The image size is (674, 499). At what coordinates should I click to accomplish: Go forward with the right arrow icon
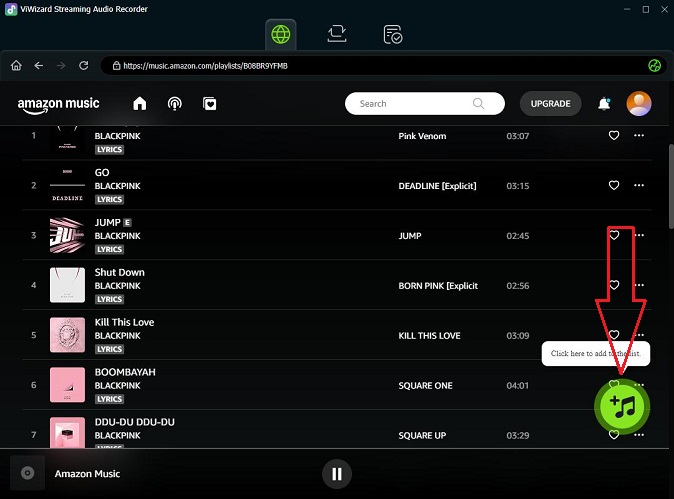coord(61,65)
